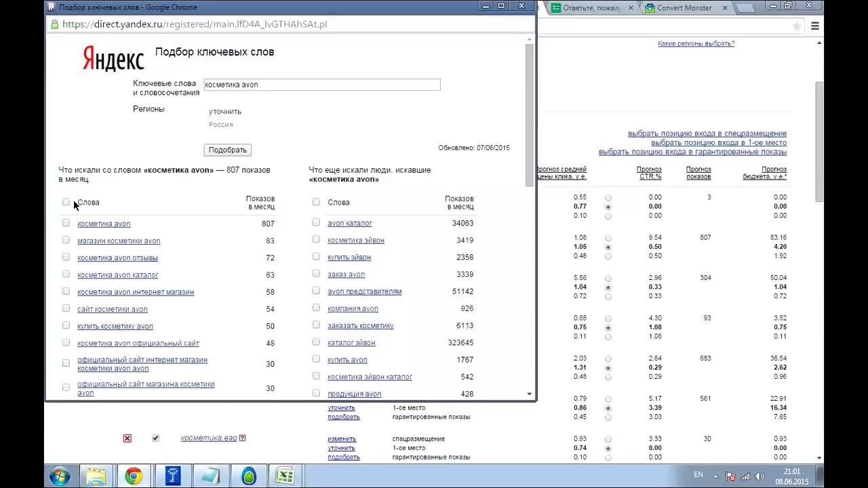
Task: Click the Обновлено: 07/06/2015 text
Action: point(474,148)
